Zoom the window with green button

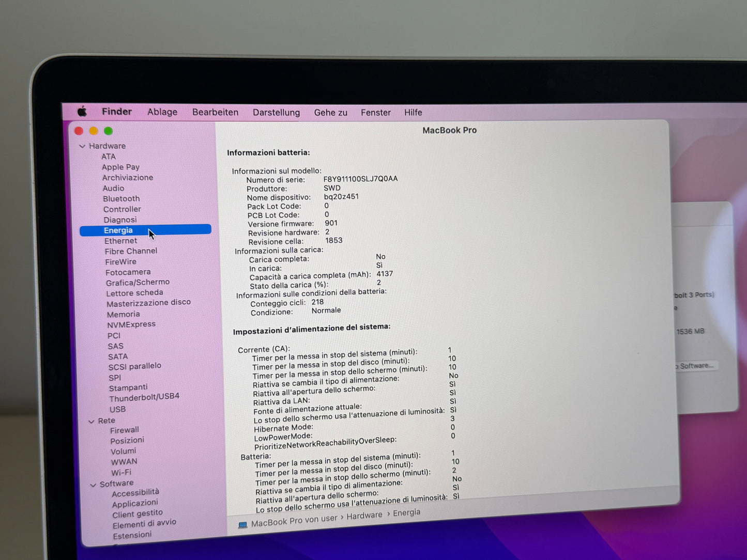(108, 131)
